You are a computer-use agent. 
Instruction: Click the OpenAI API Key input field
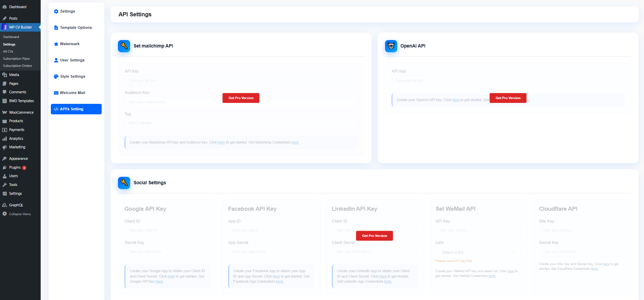[x=508, y=80]
